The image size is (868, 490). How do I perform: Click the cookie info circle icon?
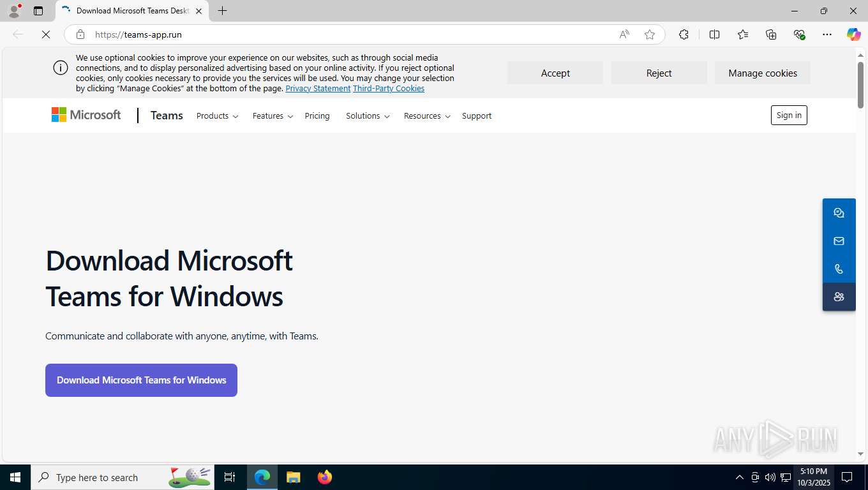tap(61, 68)
